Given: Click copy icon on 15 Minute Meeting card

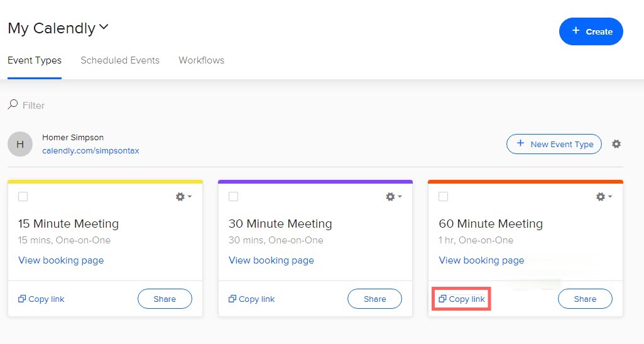Looking at the screenshot, I should (x=22, y=299).
